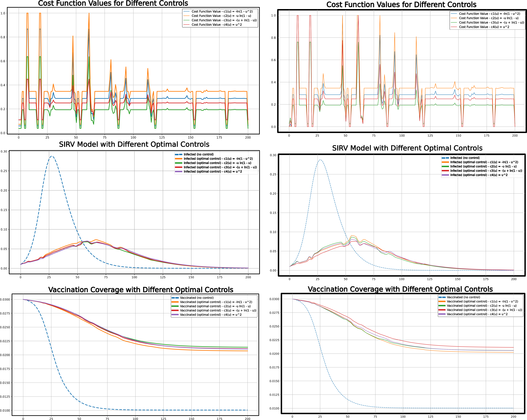Click the orange Vaccinated c1(u) entry in bottom-right legend
The image size is (527, 420).
coord(482,301)
